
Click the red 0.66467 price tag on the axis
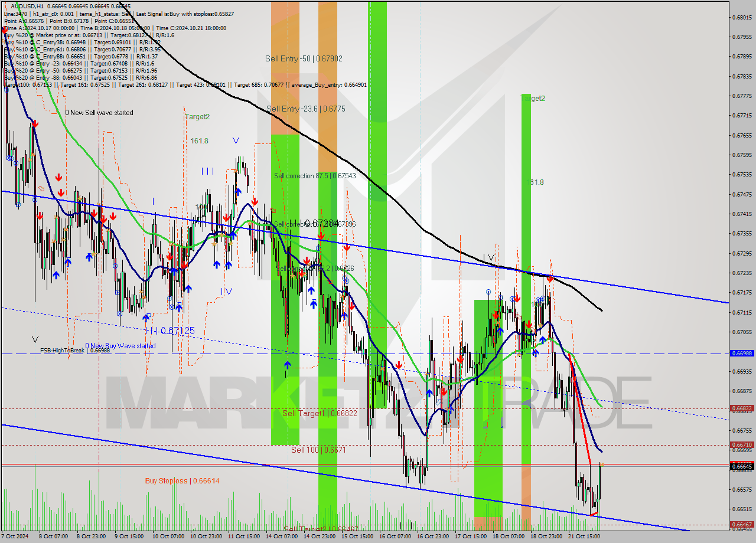[742, 524]
